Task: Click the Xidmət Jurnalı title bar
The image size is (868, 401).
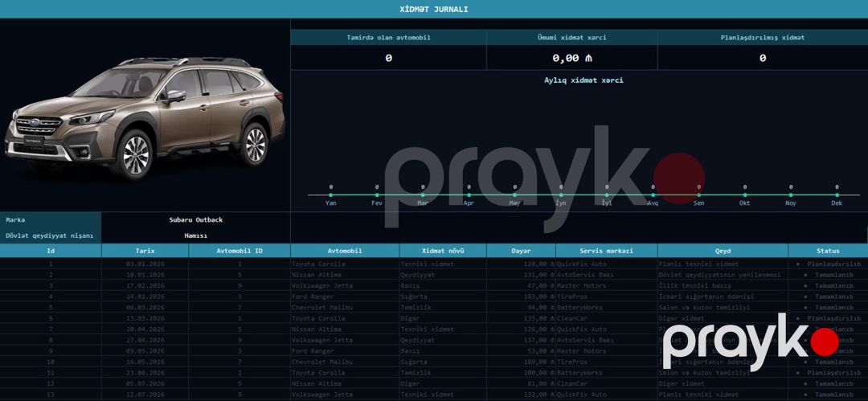Action: click(x=434, y=10)
